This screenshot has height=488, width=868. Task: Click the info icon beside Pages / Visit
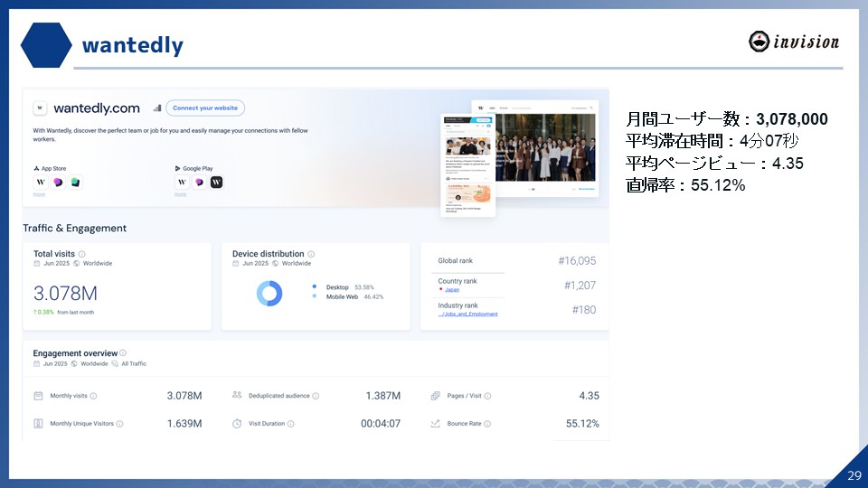pos(487,396)
